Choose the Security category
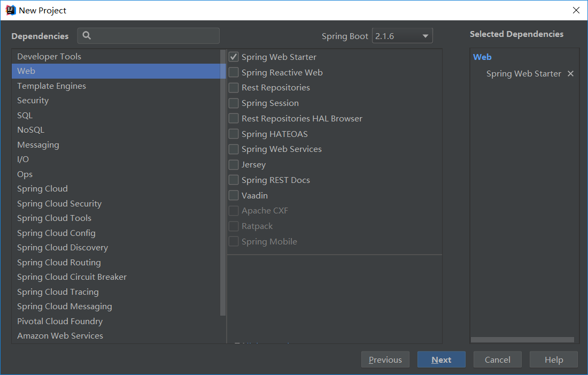The height and width of the screenshot is (375, 588). click(x=116, y=101)
